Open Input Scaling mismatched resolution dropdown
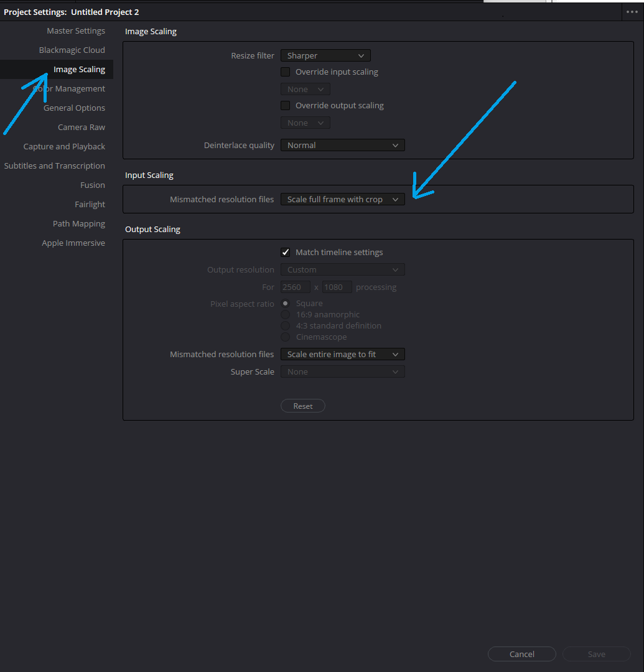This screenshot has width=644, height=672. tap(342, 200)
